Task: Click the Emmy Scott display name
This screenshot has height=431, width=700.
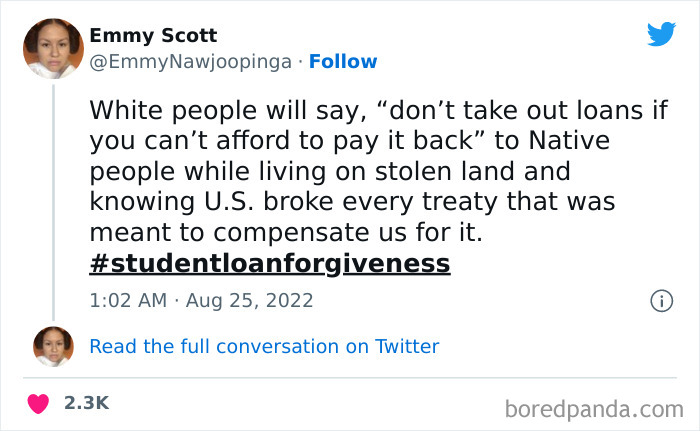Action: tap(153, 36)
